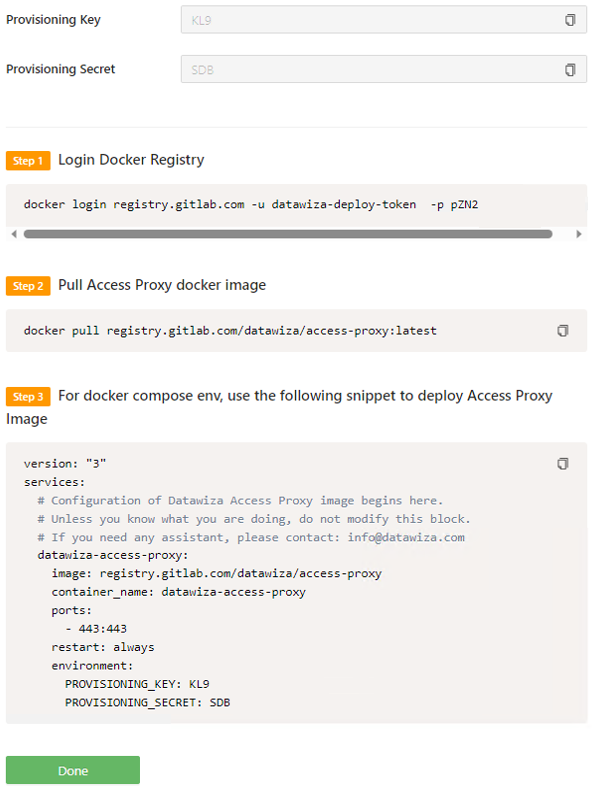Image resolution: width=595 pixels, height=789 pixels.
Task: Click the Step 3 orange badge
Action: (28, 397)
